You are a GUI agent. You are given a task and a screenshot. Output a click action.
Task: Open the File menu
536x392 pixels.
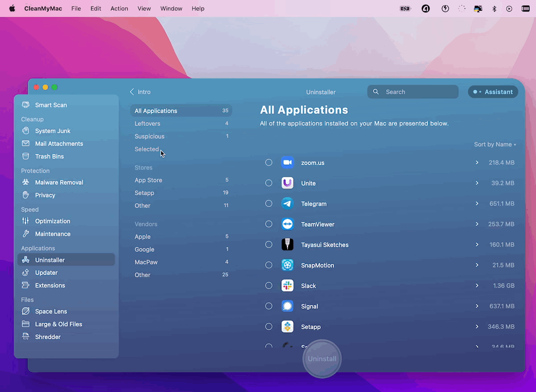(x=76, y=8)
